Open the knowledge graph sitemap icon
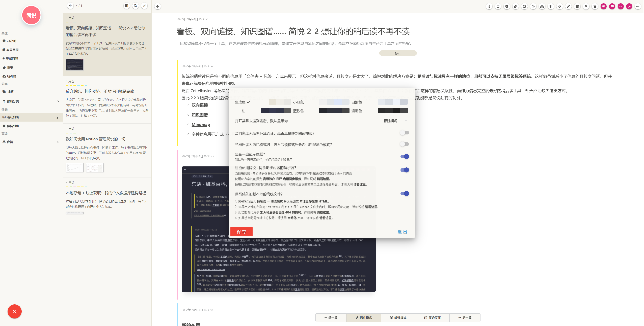Viewport: 644px width, 326px height. click(542, 7)
